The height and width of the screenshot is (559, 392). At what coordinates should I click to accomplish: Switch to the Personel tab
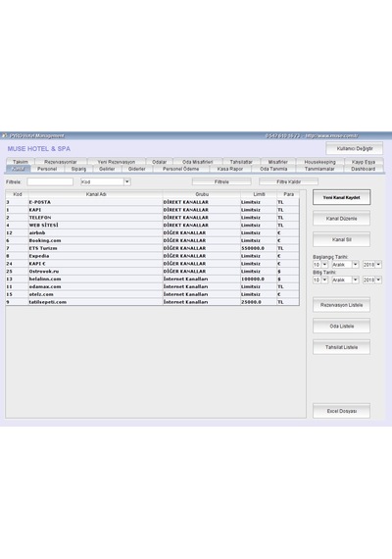tap(47, 169)
